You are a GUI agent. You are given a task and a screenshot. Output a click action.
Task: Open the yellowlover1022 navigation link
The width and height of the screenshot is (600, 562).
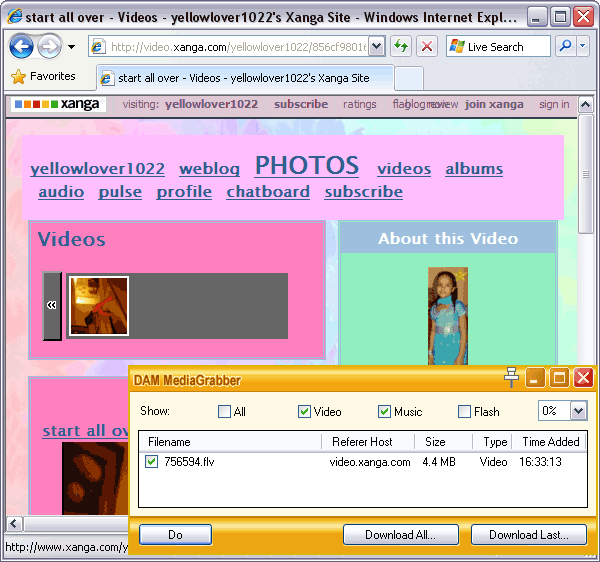(98, 169)
